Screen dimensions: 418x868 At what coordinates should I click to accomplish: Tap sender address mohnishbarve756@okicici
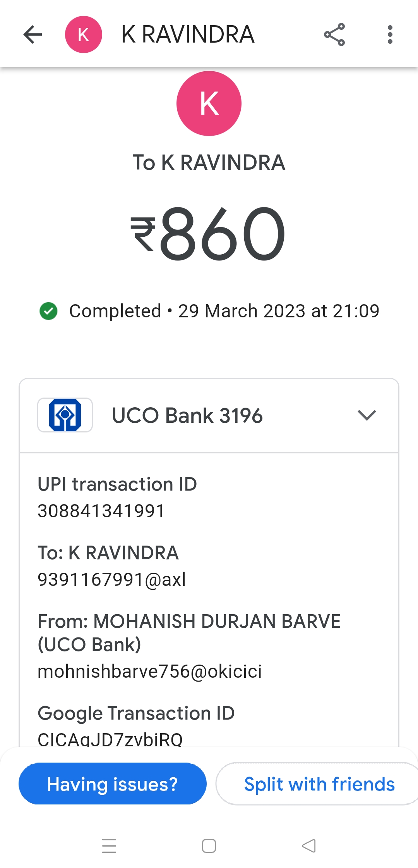point(150,671)
